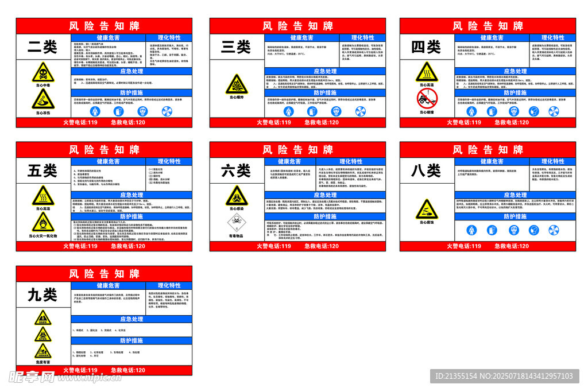
Task: Click the red no-forklift prohibition sign
Action: 427,98
